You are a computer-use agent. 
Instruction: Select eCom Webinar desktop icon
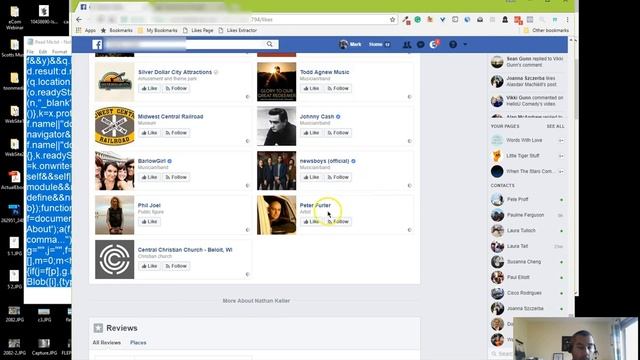point(14,18)
